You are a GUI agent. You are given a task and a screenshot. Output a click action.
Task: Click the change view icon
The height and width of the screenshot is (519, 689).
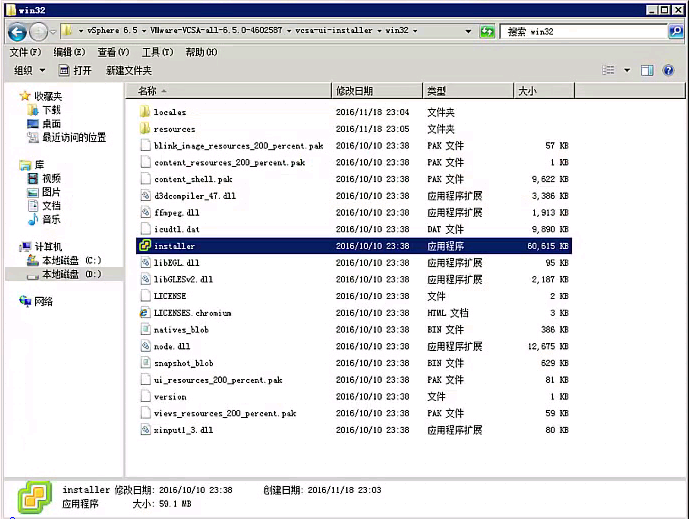(608, 70)
